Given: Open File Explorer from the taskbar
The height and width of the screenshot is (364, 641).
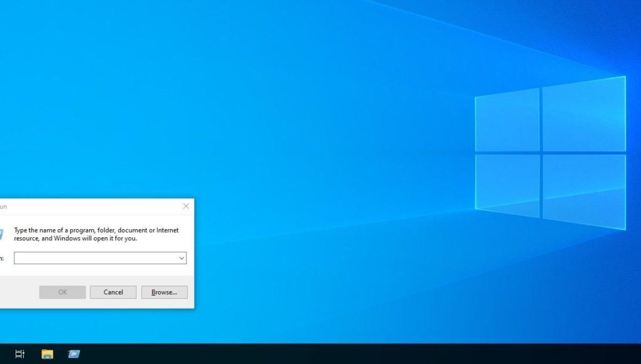Looking at the screenshot, I should click(x=47, y=354).
